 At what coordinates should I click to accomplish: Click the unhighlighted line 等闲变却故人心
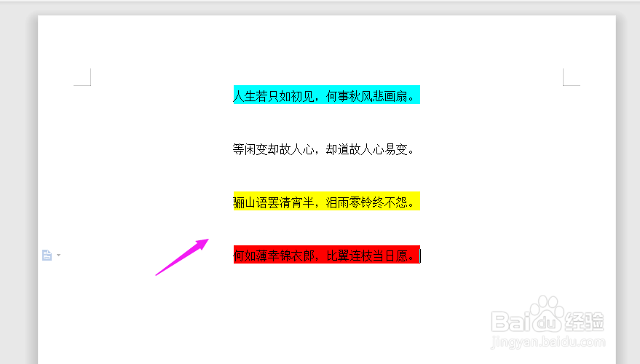(324, 149)
